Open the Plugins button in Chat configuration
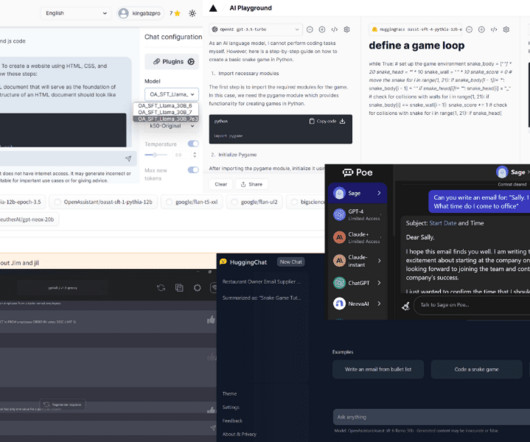 172,62
